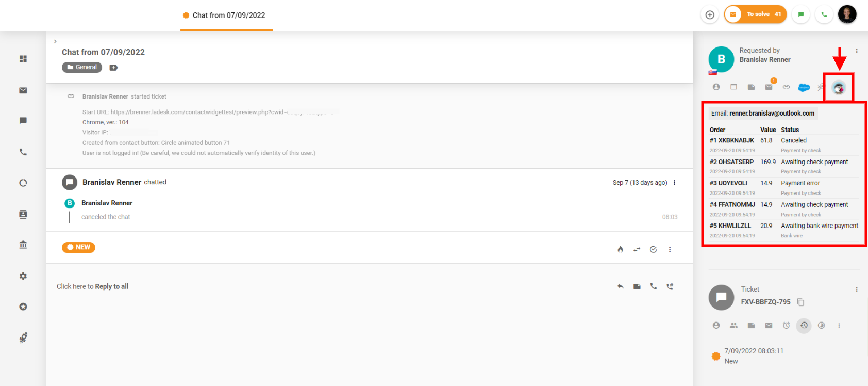Toggle phone call availability button in header

pyautogui.click(x=824, y=14)
